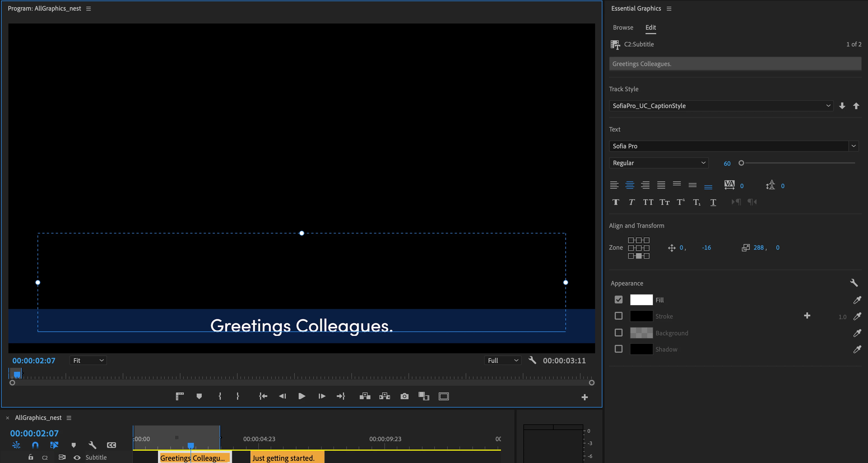The width and height of the screenshot is (868, 463).
Task: Open the Sofia Pro font dropdown
Action: 853,146
